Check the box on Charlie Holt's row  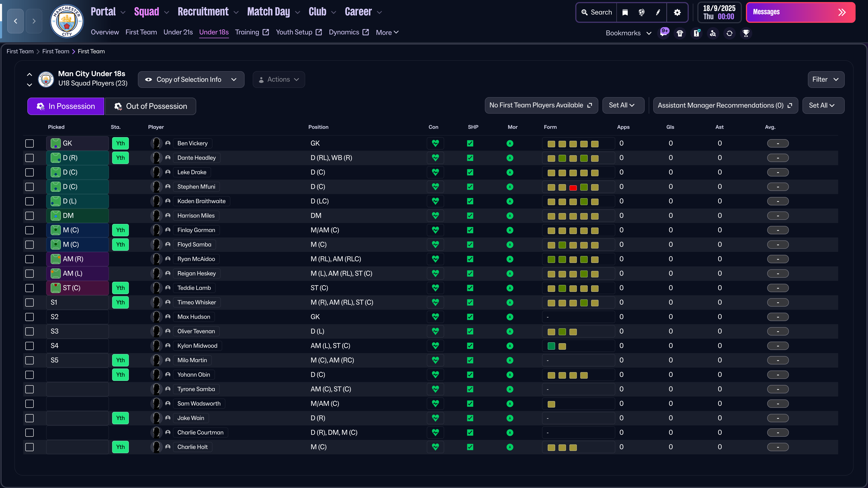pyautogui.click(x=30, y=447)
